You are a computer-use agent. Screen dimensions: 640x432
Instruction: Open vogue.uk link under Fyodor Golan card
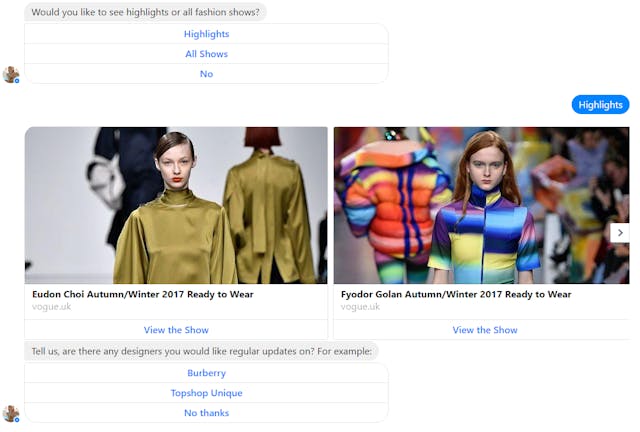click(361, 307)
